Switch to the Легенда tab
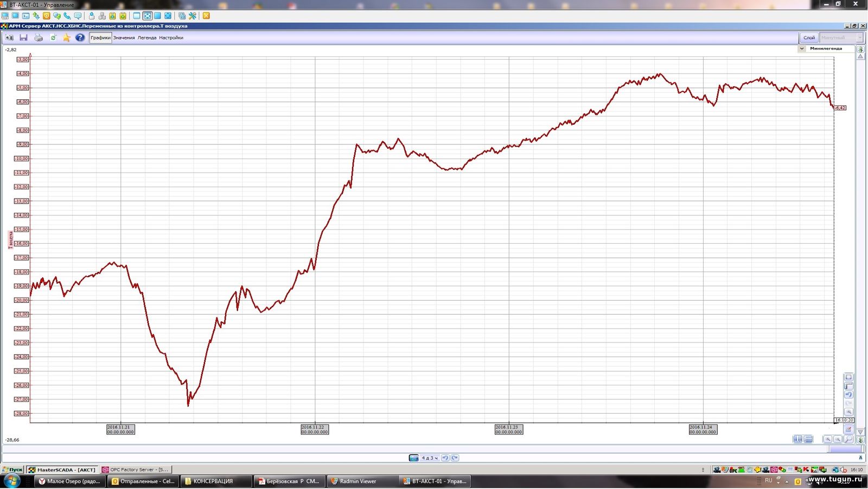This screenshot has width=868, height=489. 147,37
